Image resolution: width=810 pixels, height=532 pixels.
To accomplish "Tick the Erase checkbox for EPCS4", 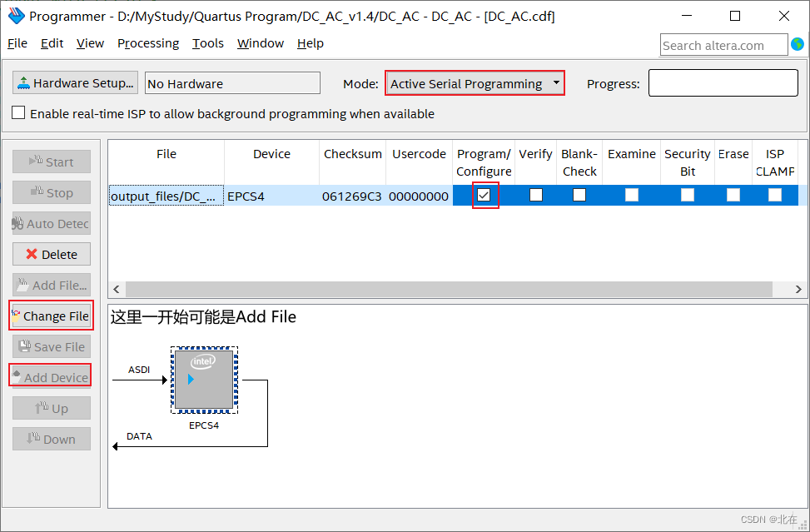I will click(733, 195).
